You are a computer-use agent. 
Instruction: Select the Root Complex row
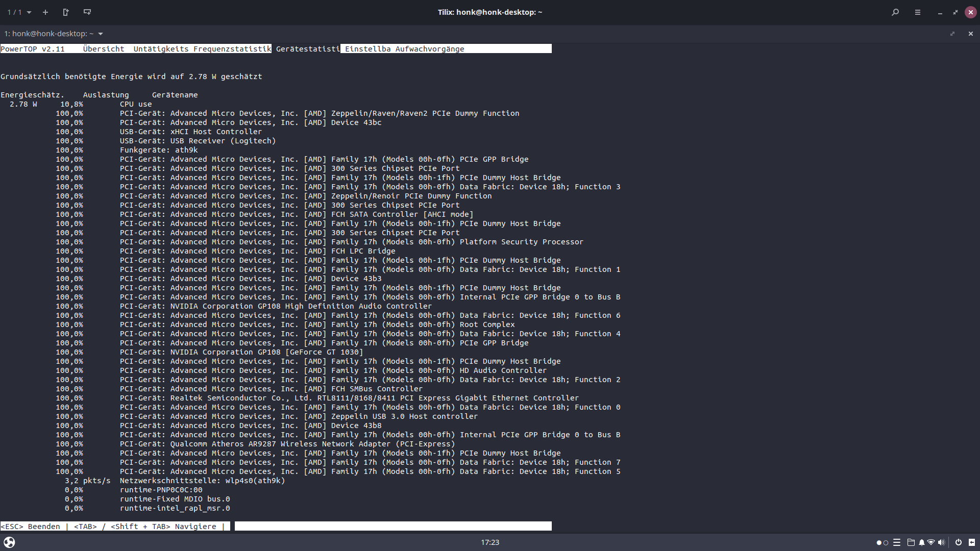click(x=285, y=324)
